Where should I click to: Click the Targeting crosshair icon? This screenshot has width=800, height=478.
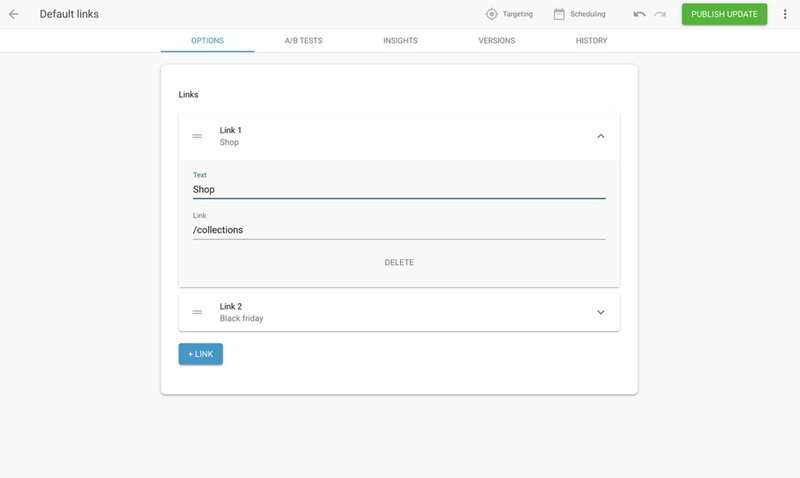pyautogui.click(x=491, y=14)
